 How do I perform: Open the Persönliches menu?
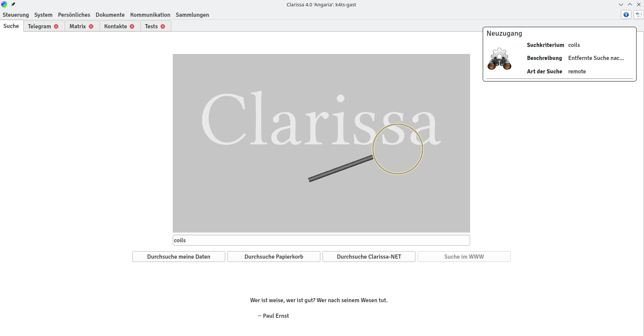point(74,15)
